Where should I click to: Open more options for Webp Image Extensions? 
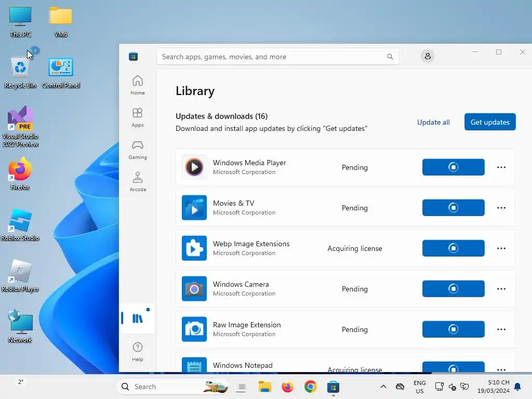pyautogui.click(x=501, y=248)
